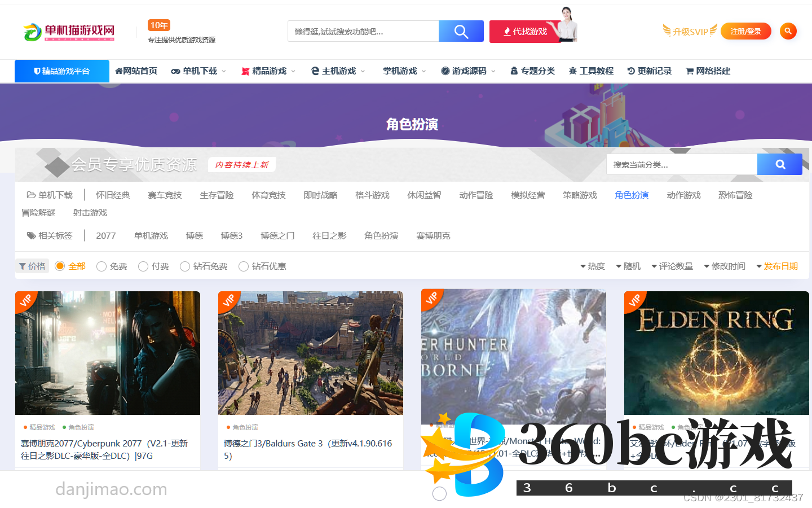The image size is (812, 508).
Task: Open the 专题分类 menu item
Action: click(532, 71)
